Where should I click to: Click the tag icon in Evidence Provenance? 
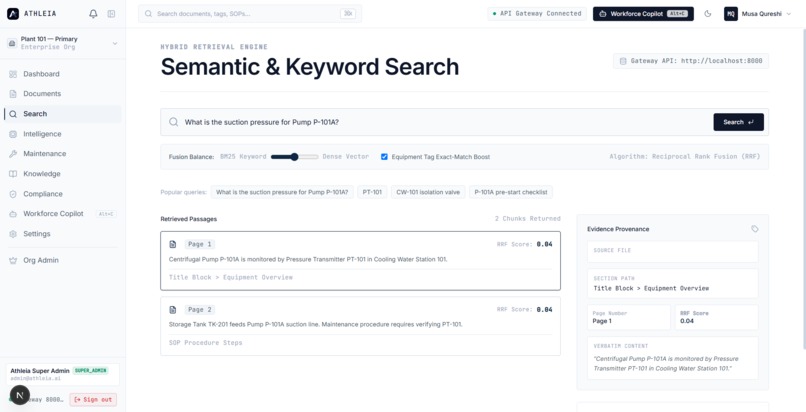755,229
